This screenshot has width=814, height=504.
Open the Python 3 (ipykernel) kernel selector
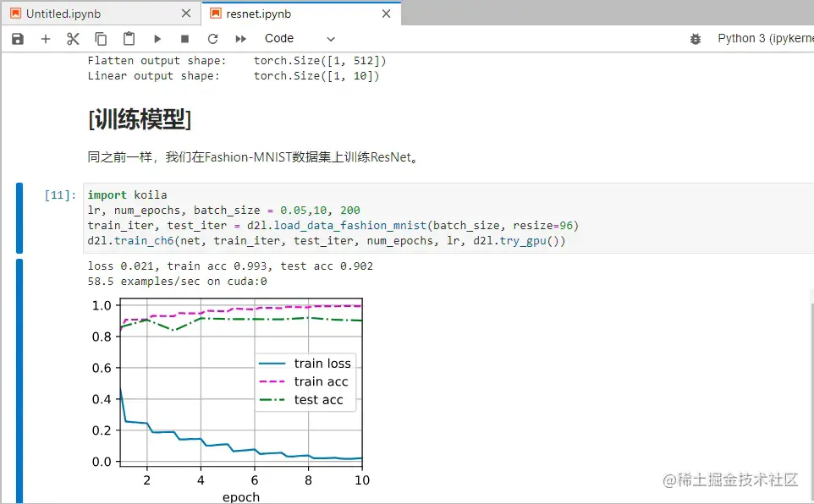pos(765,38)
